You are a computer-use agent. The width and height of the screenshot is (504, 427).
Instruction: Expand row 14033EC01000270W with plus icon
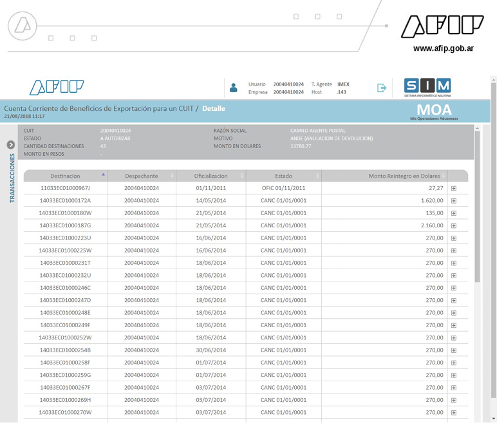(454, 413)
